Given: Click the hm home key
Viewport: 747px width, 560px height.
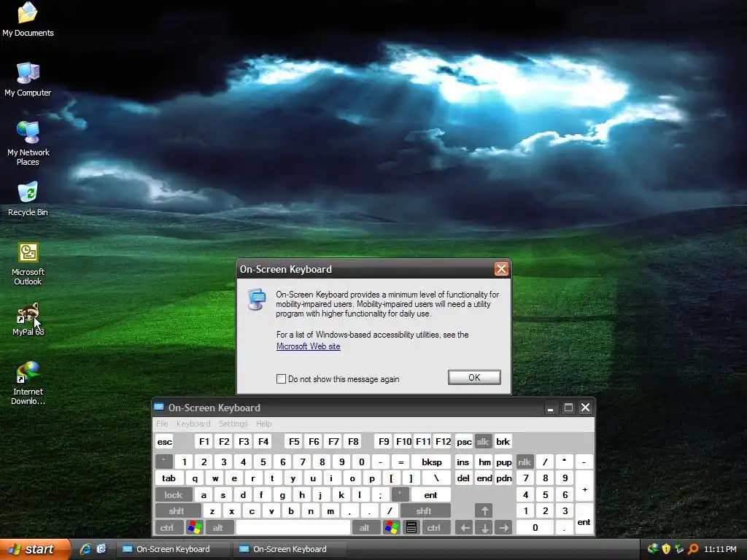Looking at the screenshot, I should coord(484,462).
